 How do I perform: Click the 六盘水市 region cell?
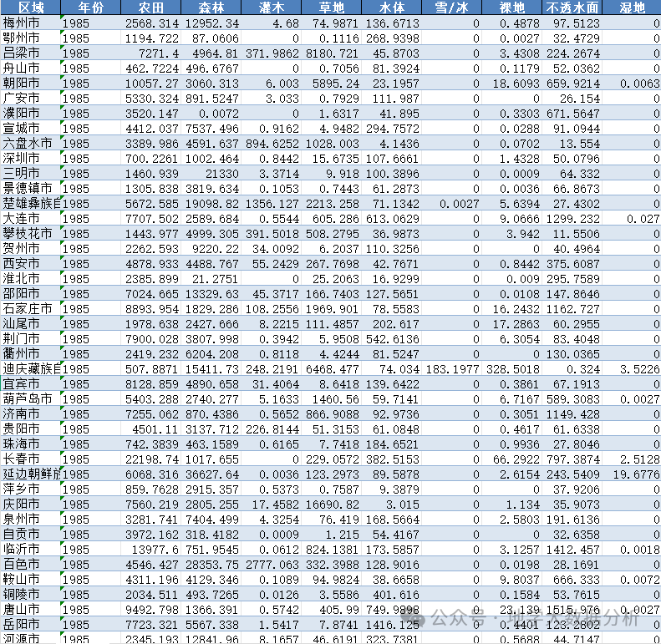(x=31, y=144)
